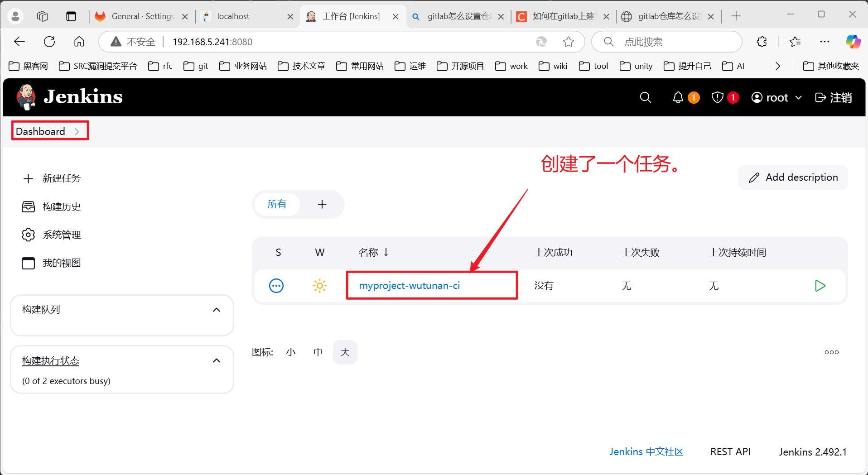
Task: Click the 点此搜索 search box
Action: tap(667, 42)
